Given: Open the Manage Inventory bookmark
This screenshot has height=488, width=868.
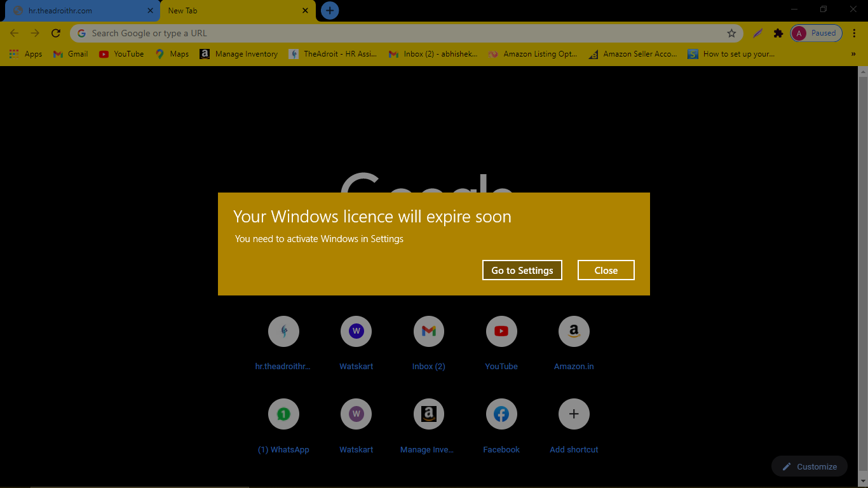Looking at the screenshot, I should coord(239,54).
